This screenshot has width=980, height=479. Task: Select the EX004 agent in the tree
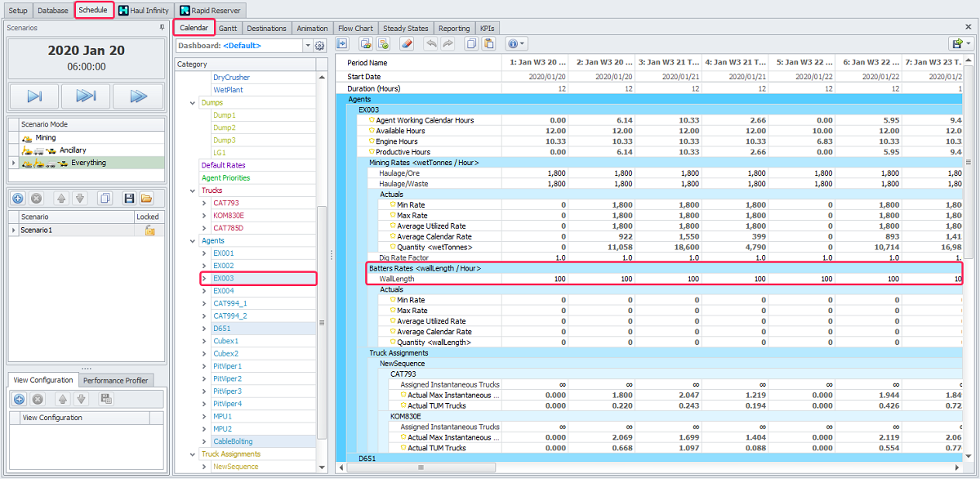click(223, 291)
